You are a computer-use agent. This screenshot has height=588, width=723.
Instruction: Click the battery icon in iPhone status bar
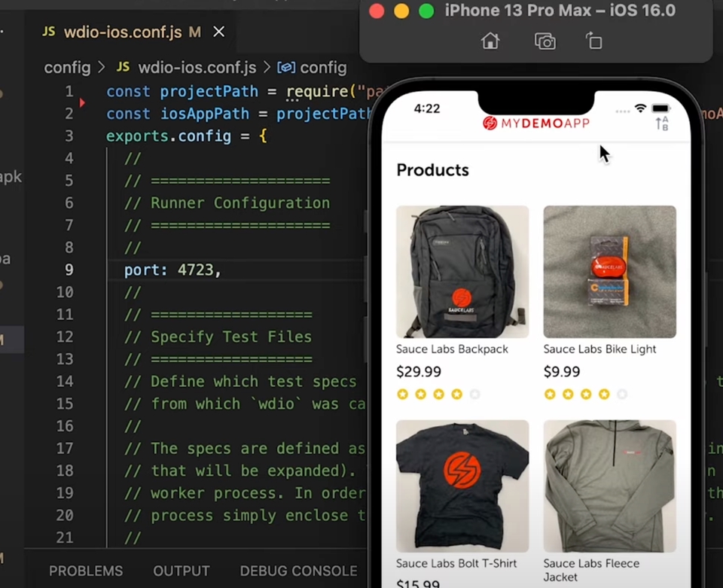coord(660,108)
